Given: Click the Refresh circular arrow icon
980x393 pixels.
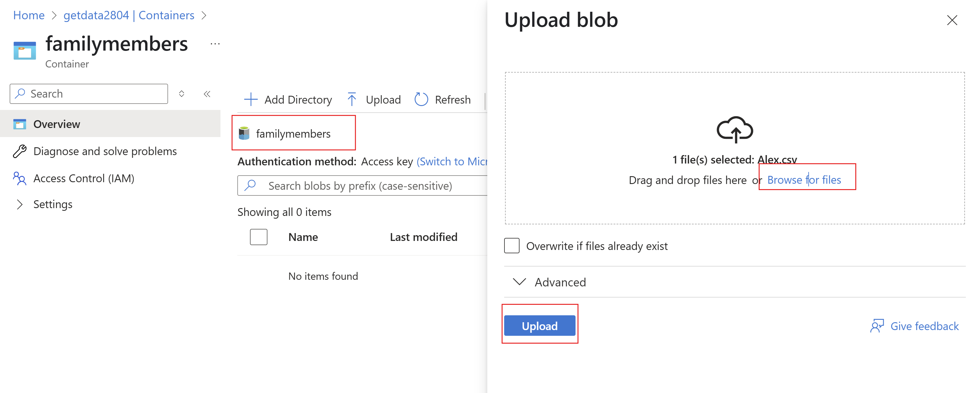Looking at the screenshot, I should coord(421,100).
